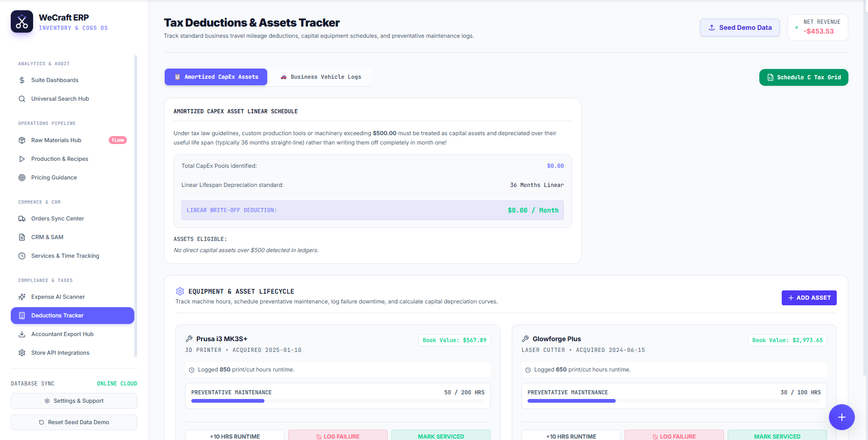Screen dimensions: 868x440
Task: Click the 1 Low badge on Raw Materials Hub
Action: (118, 140)
